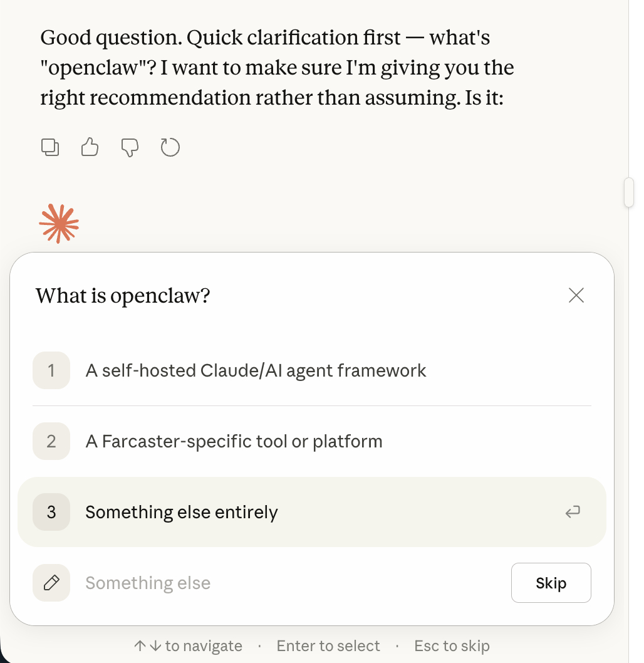Click the 'What is openclaw?' heading
The height and width of the screenshot is (663, 644).
[123, 295]
